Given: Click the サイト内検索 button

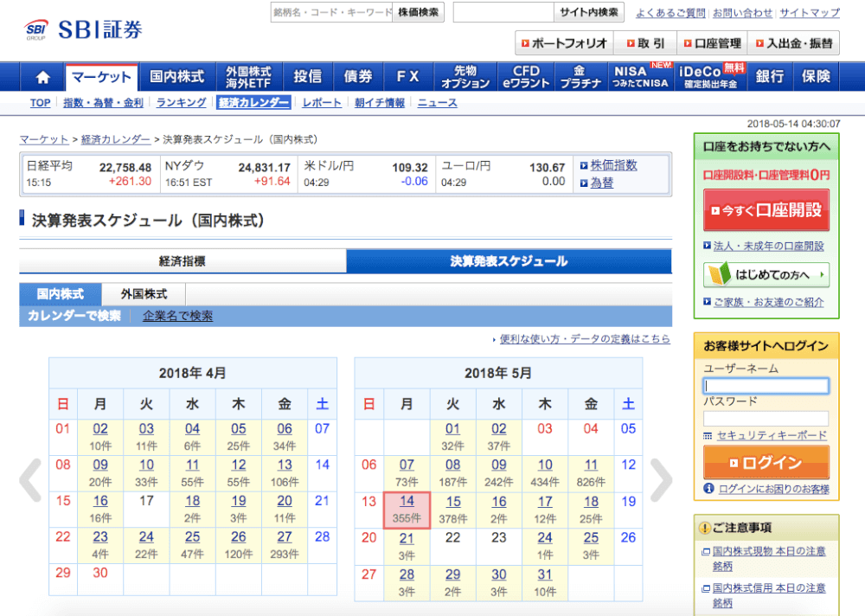Looking at the screenshot, I should [x=588, y=12].
